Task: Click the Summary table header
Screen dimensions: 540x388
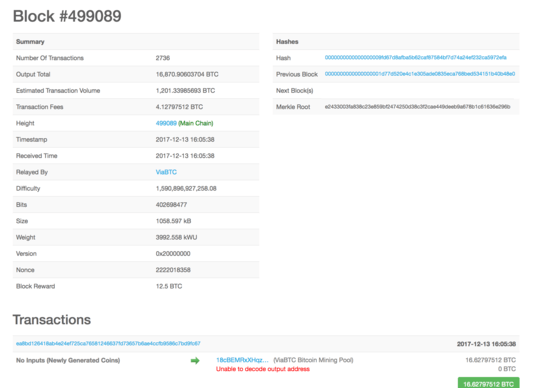Action: click(136, 42)
